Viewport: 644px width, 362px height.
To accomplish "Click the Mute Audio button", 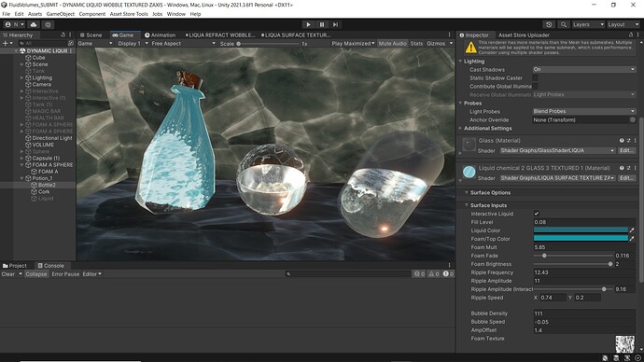I will click(392, 44).
